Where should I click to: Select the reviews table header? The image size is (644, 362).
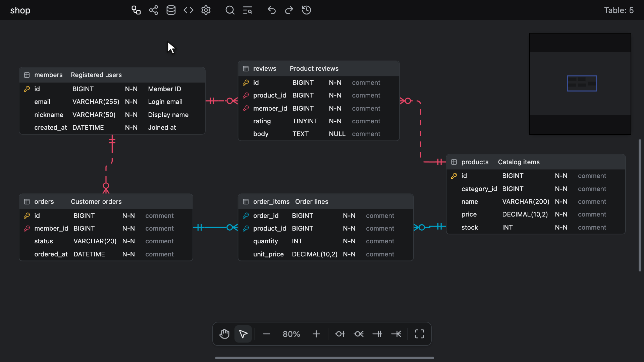[319, 68]
